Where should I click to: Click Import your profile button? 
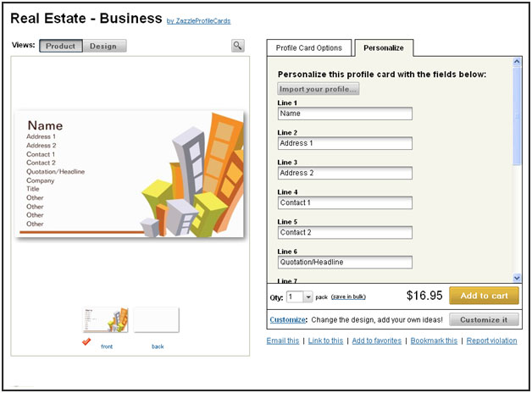318,89
